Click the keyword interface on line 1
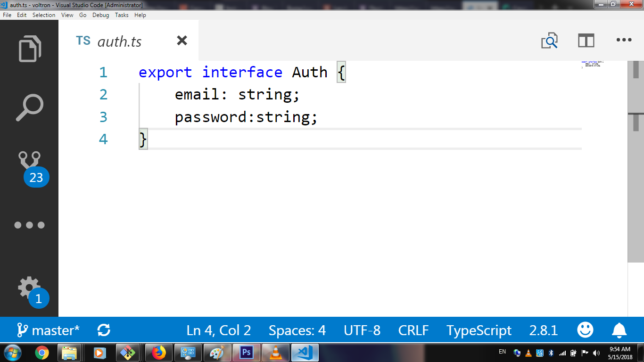 pos(242,72)
